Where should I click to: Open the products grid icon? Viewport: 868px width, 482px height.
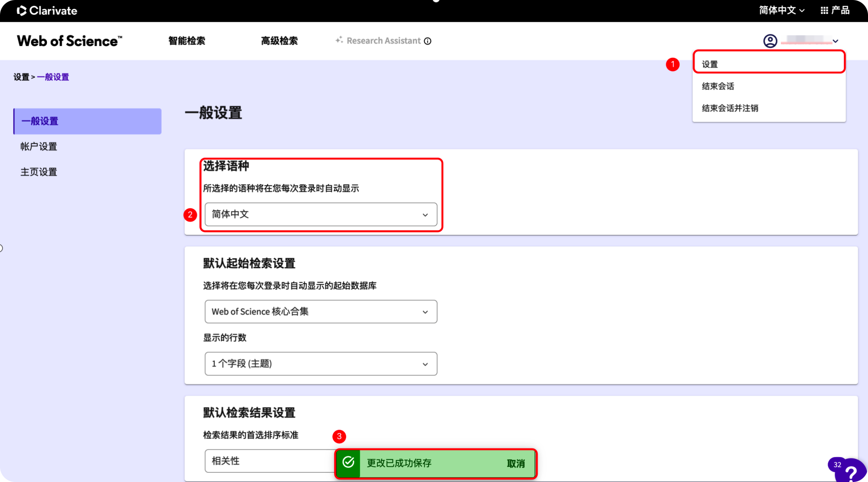pyautogui.click(x=824, y=11)
